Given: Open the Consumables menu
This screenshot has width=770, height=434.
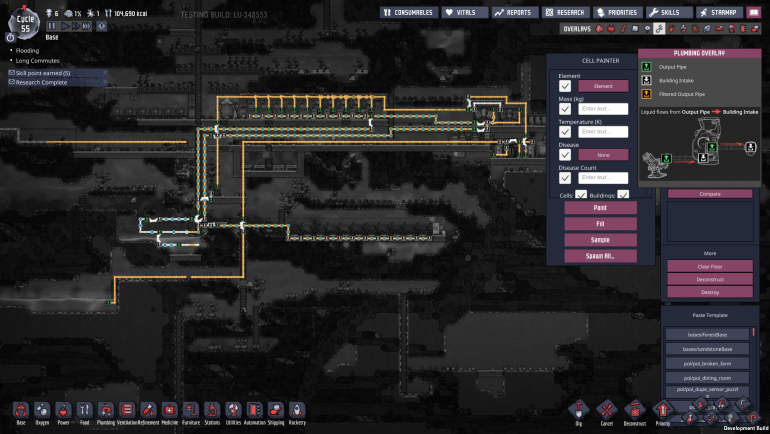Looking at the screenshot, I should (x=409, y=13).
